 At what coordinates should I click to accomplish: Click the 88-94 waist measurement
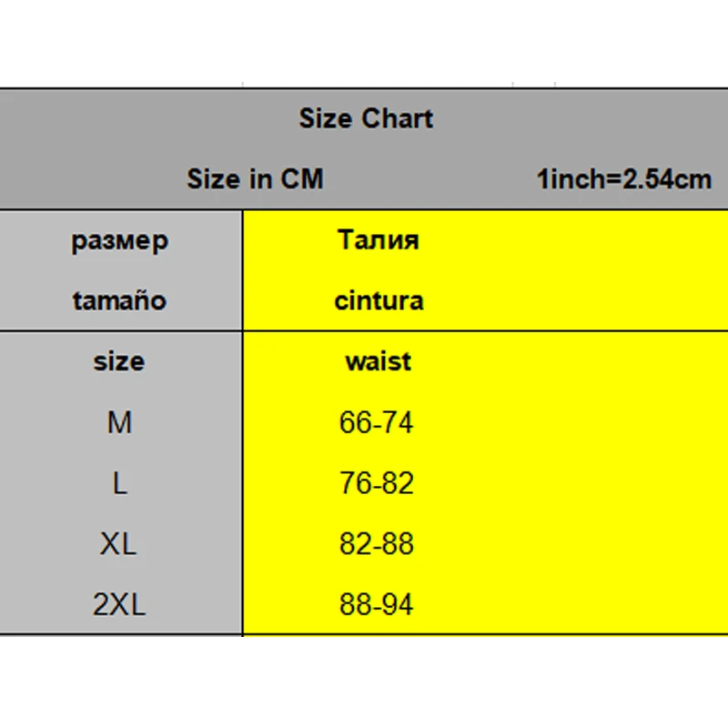377,605
